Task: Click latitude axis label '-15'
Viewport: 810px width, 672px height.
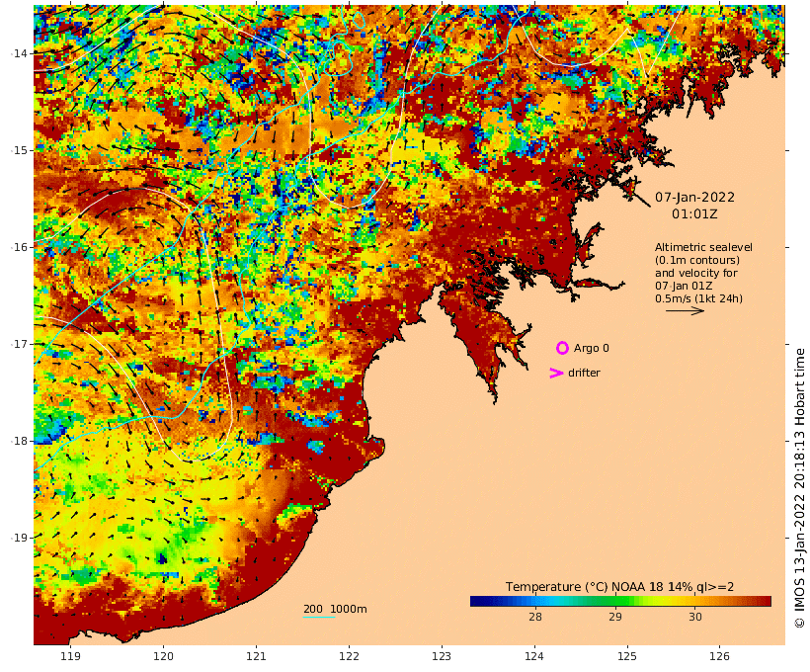Action: 19,150
